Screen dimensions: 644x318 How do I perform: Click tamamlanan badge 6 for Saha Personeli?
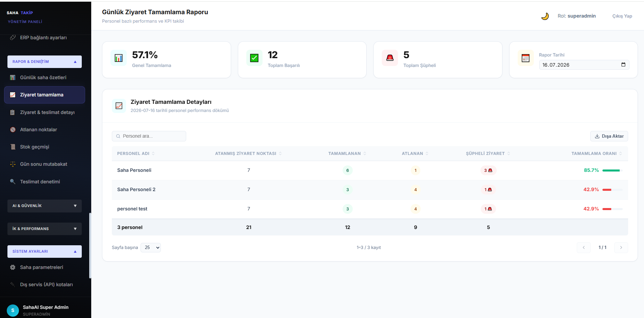click(347, 170)
